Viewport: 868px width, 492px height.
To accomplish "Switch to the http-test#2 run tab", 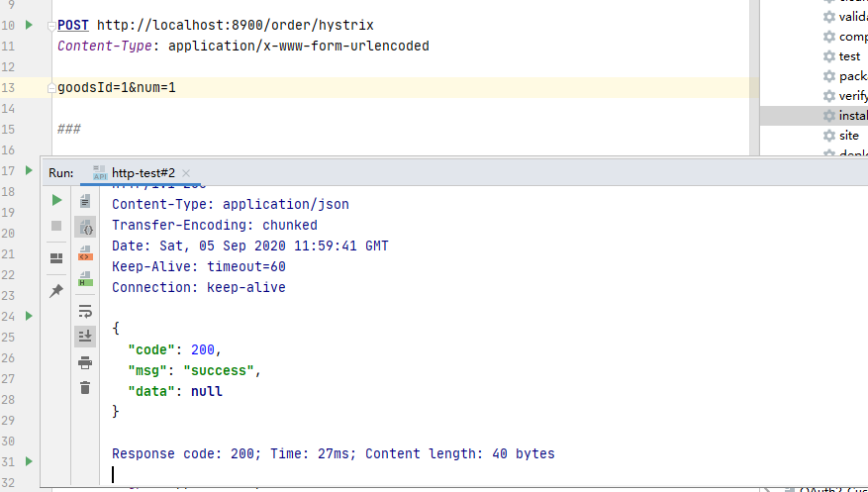I will point(143,172).
